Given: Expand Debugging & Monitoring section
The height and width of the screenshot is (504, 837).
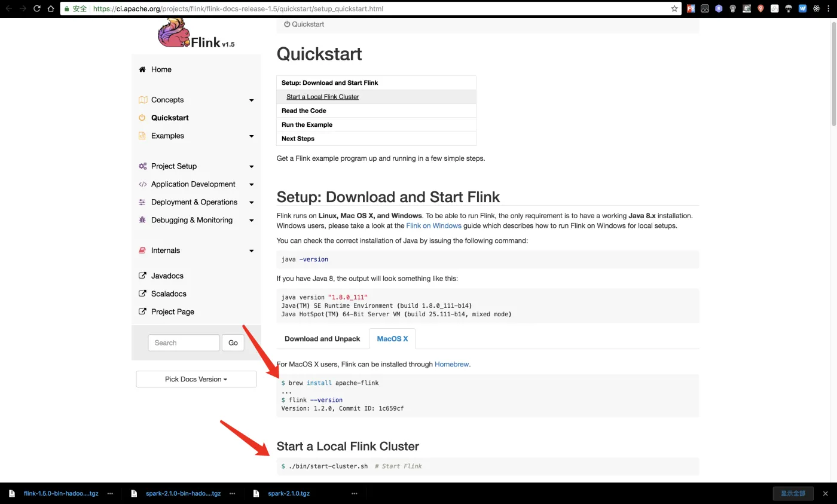Looking at the screenshot, I should tap(252, 221).
